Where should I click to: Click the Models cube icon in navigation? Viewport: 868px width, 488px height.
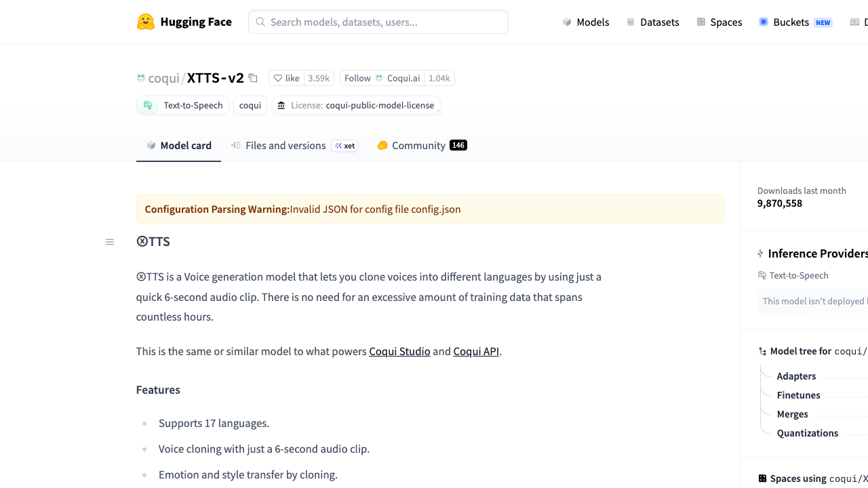[567, 22]
